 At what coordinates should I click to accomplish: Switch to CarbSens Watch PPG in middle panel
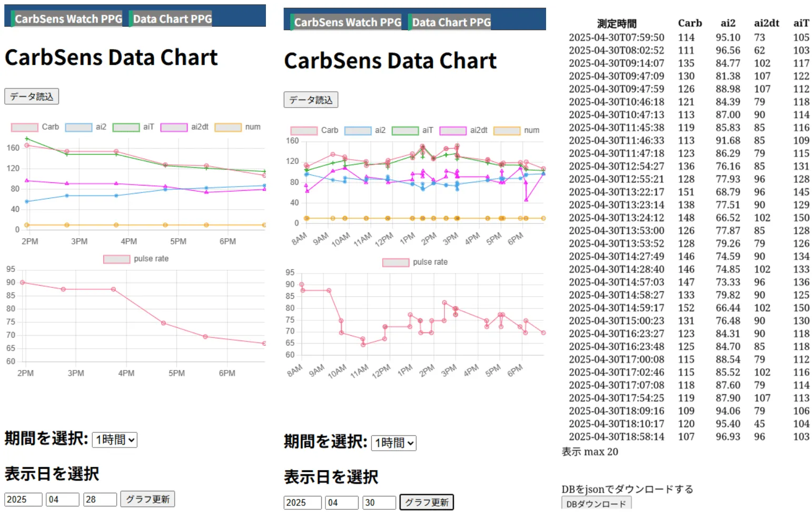click(346, 22)
